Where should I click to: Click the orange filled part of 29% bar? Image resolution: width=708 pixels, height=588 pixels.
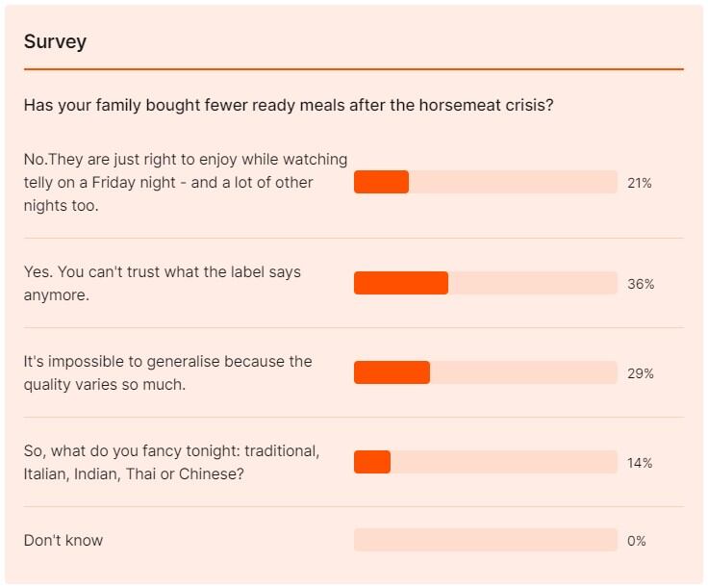coord(392,372)
